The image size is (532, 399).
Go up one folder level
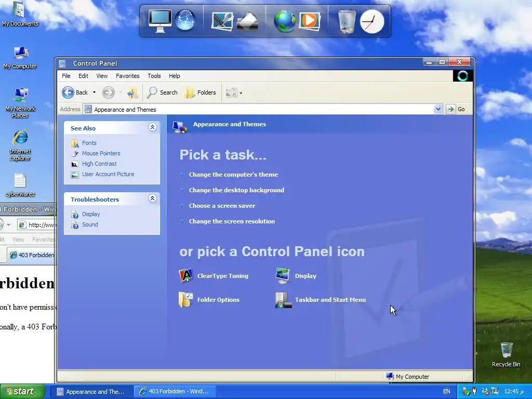[x=132, y=92]
